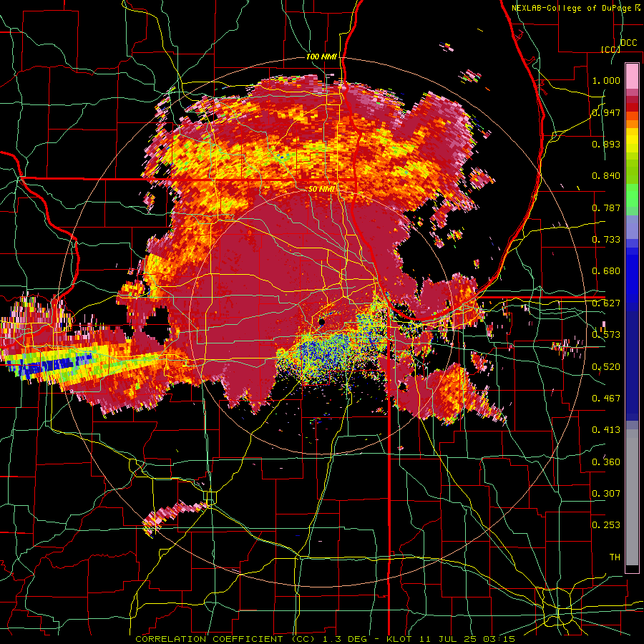Click the DCC label above the color scale
The image size is (644, 644).
click(628, 43)
